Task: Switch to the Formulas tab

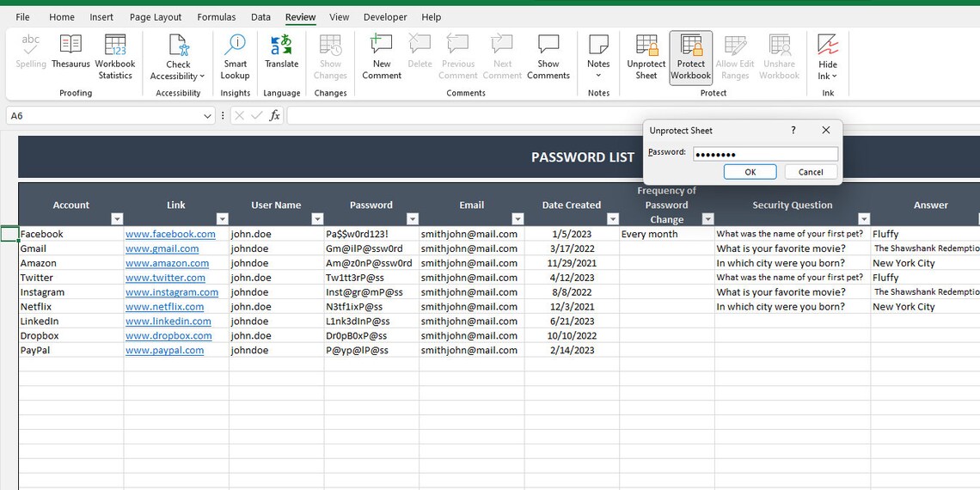Action: (x=217, y=17)
